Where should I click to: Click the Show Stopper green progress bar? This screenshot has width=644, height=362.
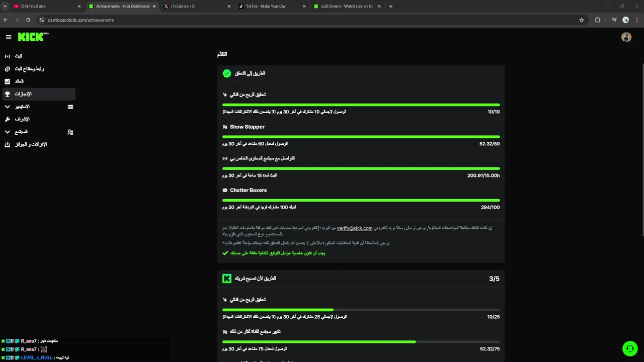pos(361,137)
